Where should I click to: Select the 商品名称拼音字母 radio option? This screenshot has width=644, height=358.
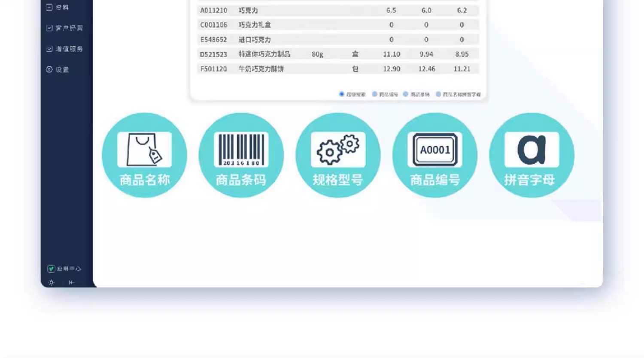pyautogui.click(x=438, y=94)
